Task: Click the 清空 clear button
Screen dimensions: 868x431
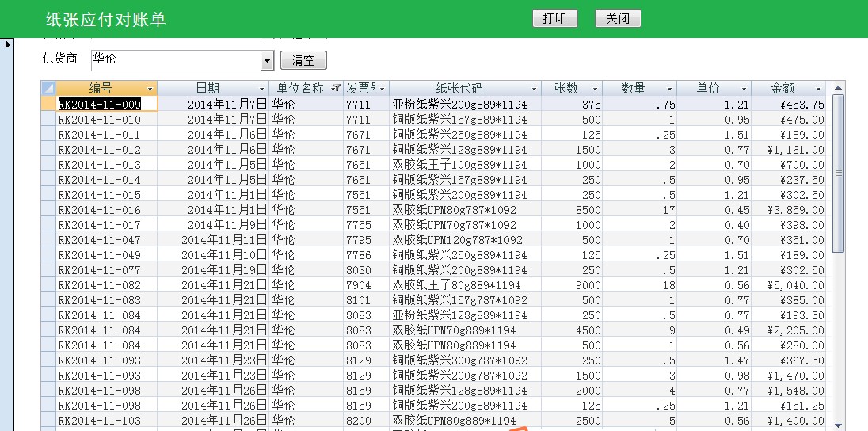Action: 303,60
